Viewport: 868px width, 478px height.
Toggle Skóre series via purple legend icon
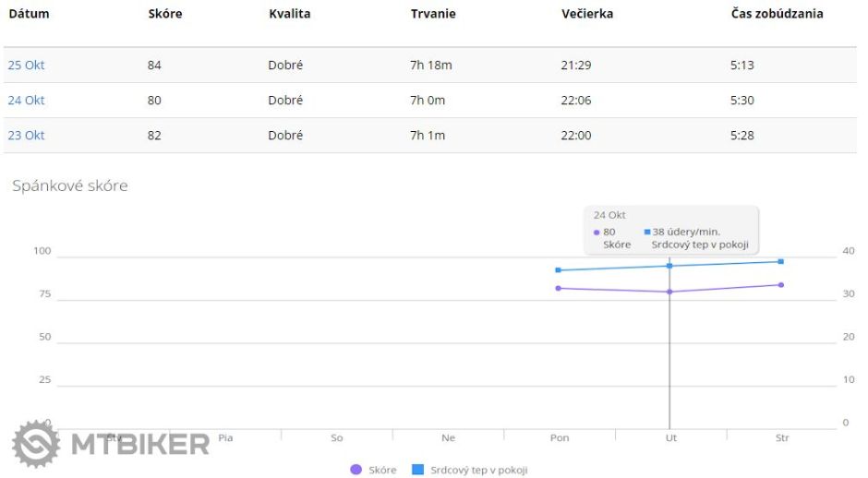pos(356,470)
